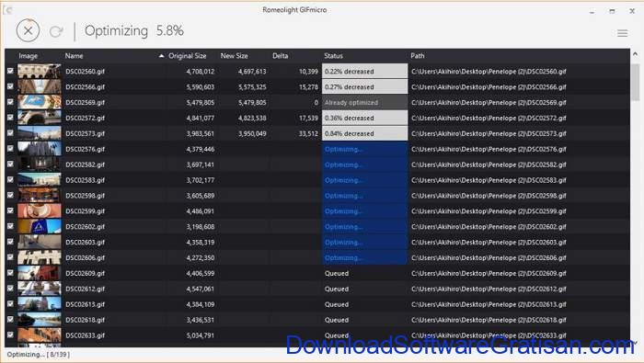Click the Optimizing status of DSC02576.gif
This screenshot has width=644, height=363.
pos(364,149)
